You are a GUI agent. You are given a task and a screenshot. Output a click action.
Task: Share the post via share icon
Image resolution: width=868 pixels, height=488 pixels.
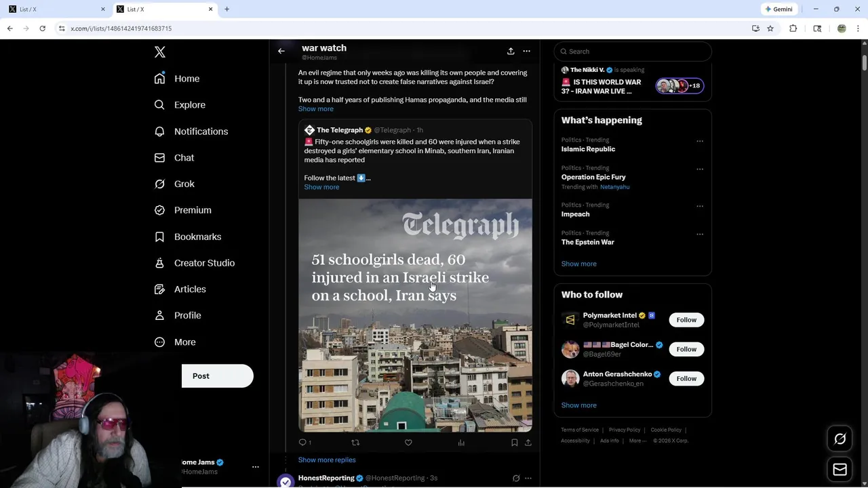tap(528, 443)
